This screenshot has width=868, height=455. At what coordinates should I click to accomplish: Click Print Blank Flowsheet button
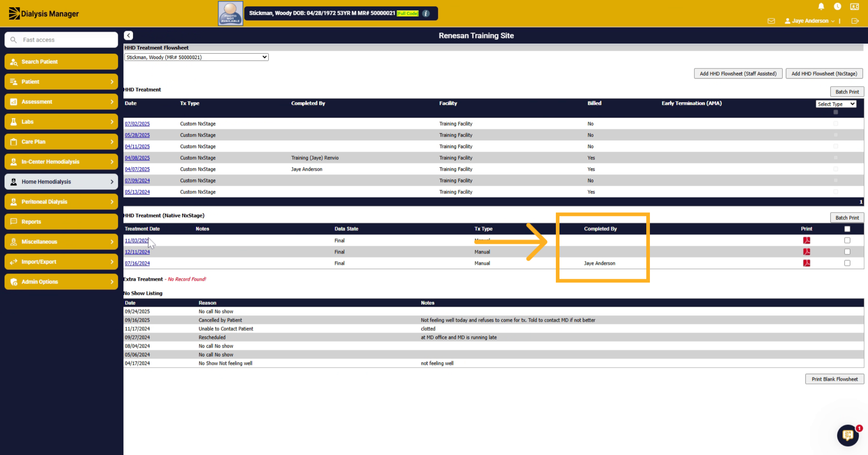tap(834, 379)
